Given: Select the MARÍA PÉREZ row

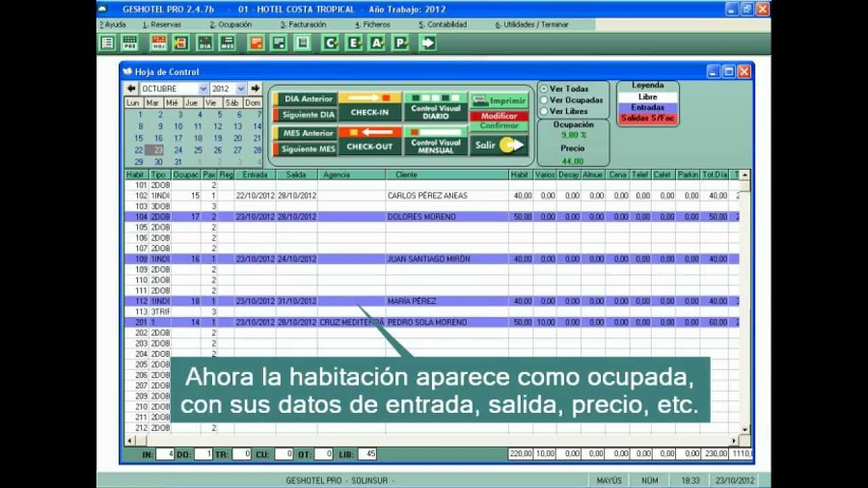Looking at the screenshot, I should coord(432,301).
